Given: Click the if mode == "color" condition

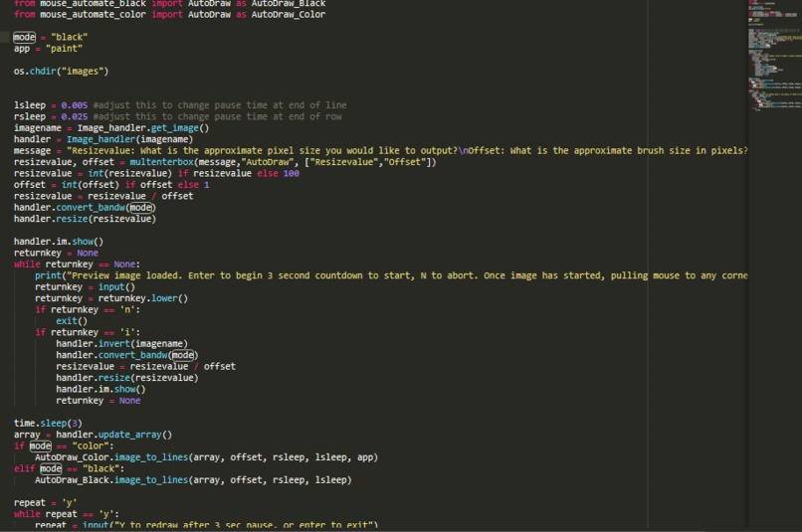Looking at the screenshot, I should pyautogui.click(x=64, y=446).
